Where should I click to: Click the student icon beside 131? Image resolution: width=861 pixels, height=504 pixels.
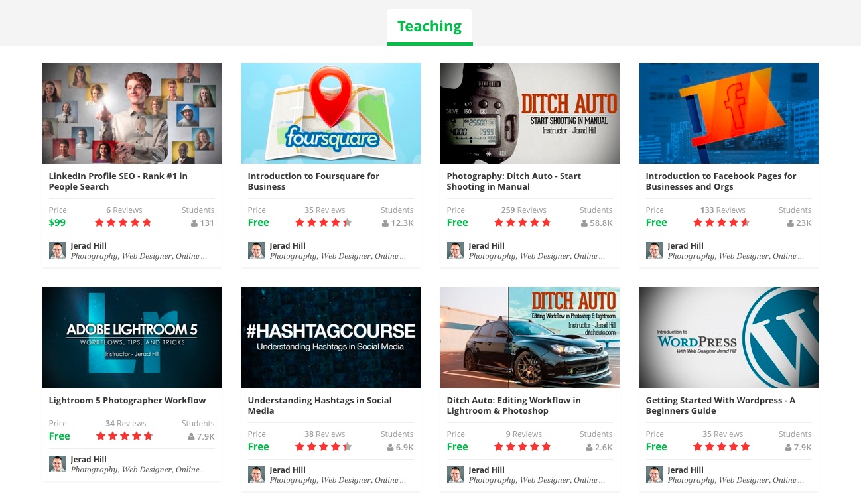194,223
